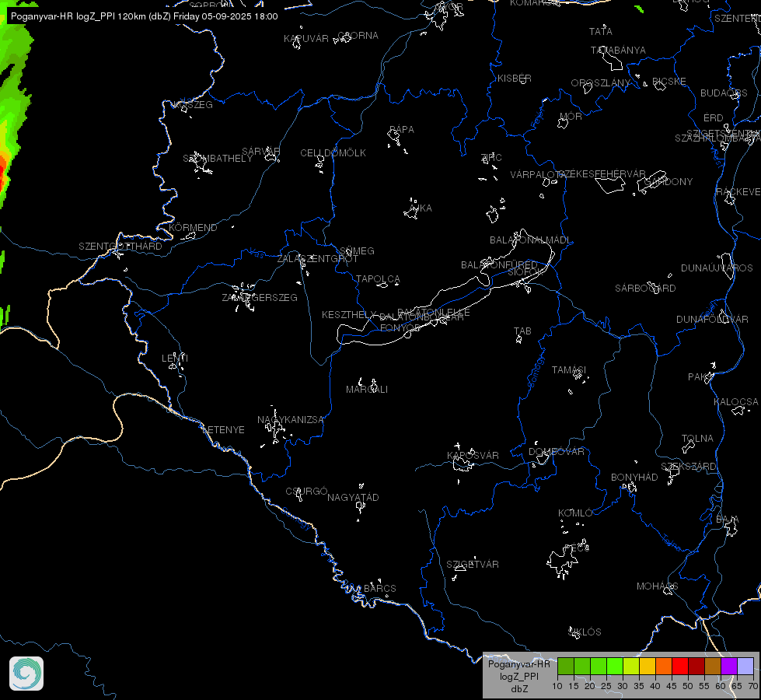The height and width of the screenshot is (700, 761).
Task: Pick the orange 40-45 dBZ legend swatch
Action: click(664, 666)
